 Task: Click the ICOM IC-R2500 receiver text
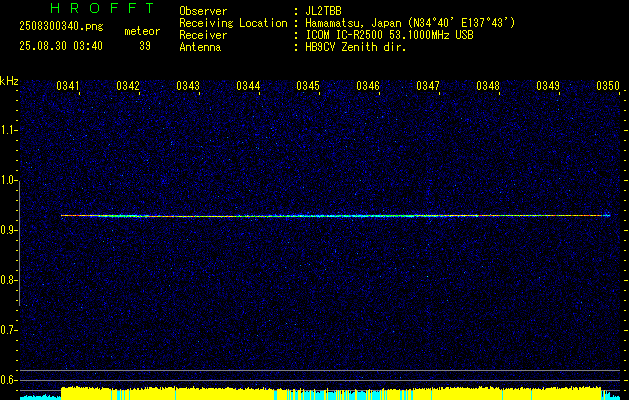[x=389, y=35]
